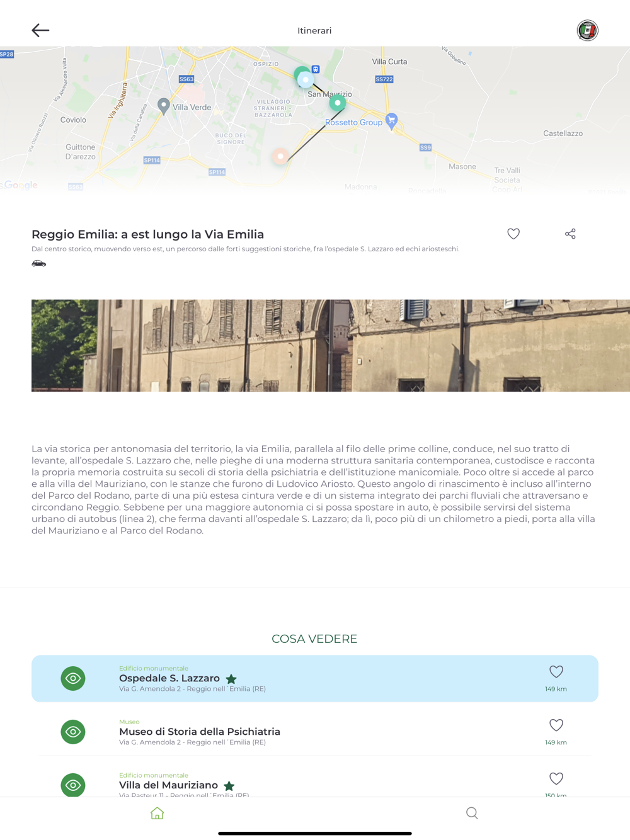Click the star beside Ospedale S. Lazzaro
Viewport: 630px width, 840px height.
point(231,679)
